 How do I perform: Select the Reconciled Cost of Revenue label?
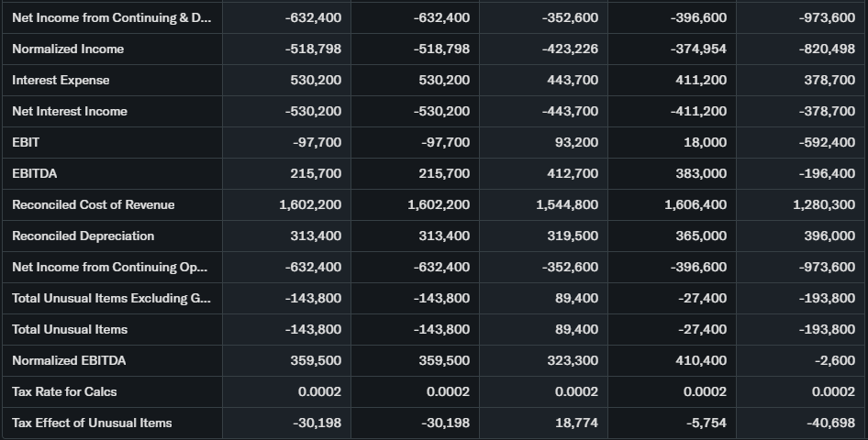[x=93, y=204]
